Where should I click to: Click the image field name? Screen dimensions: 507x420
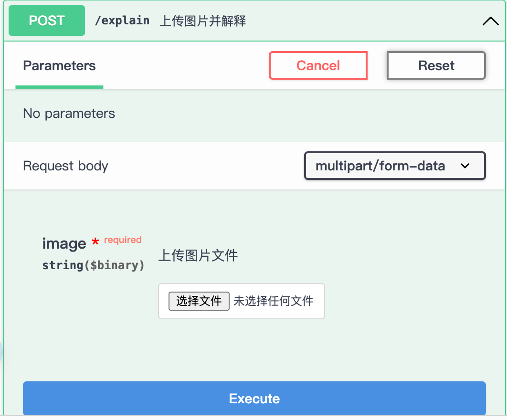(x=64, y=243)
